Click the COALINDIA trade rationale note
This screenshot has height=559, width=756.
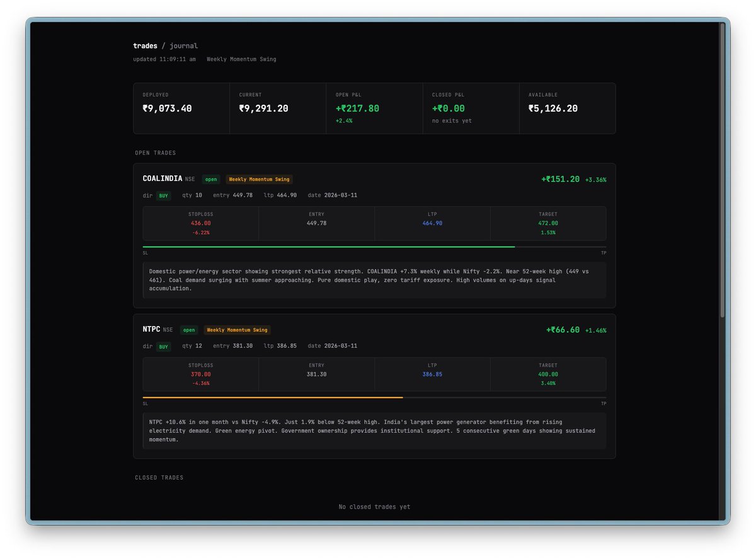click(x=374, y=280)
